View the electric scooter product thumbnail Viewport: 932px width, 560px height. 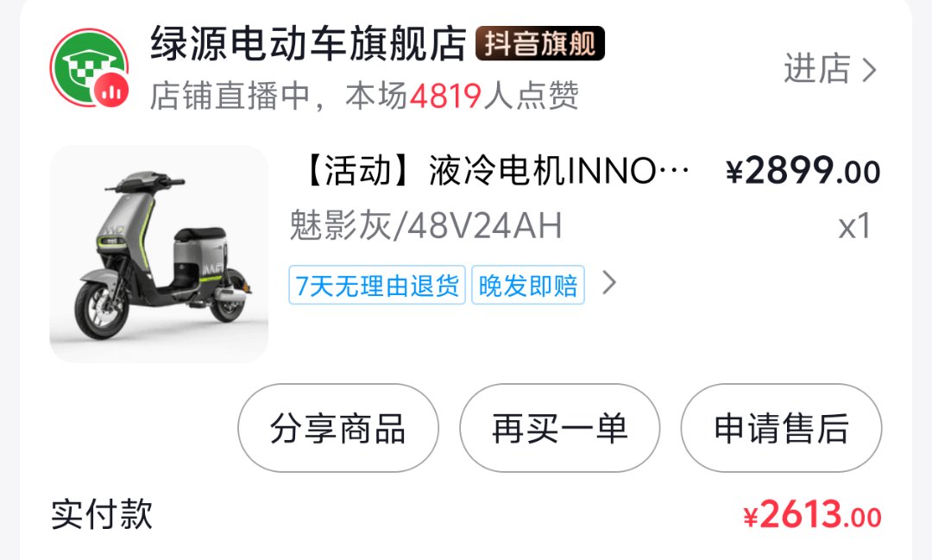pyautogui.click(x=159, y=254)
